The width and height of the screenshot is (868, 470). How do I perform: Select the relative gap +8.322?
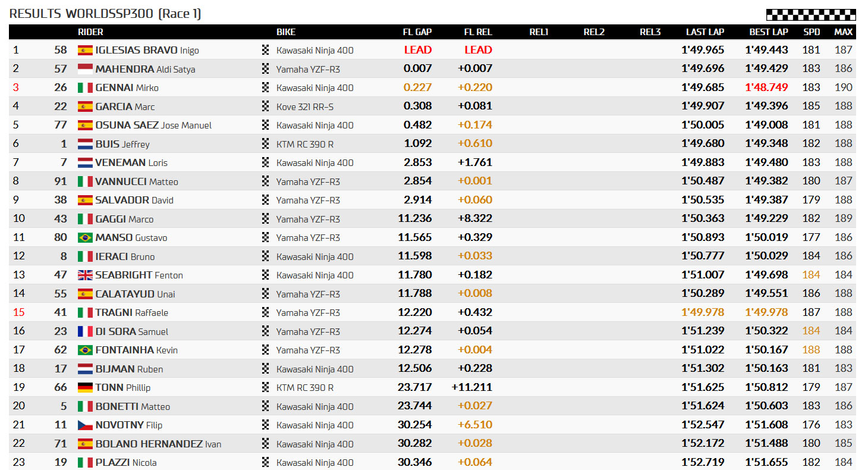tap(475, 219)
